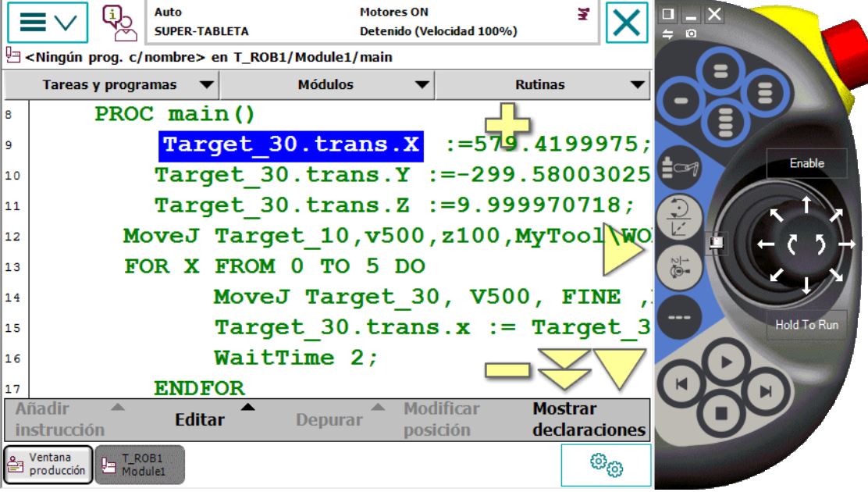Click the program pointer icon beside path
The height and width of the screenshot is (492, 868).
click(x=12, y=56)
